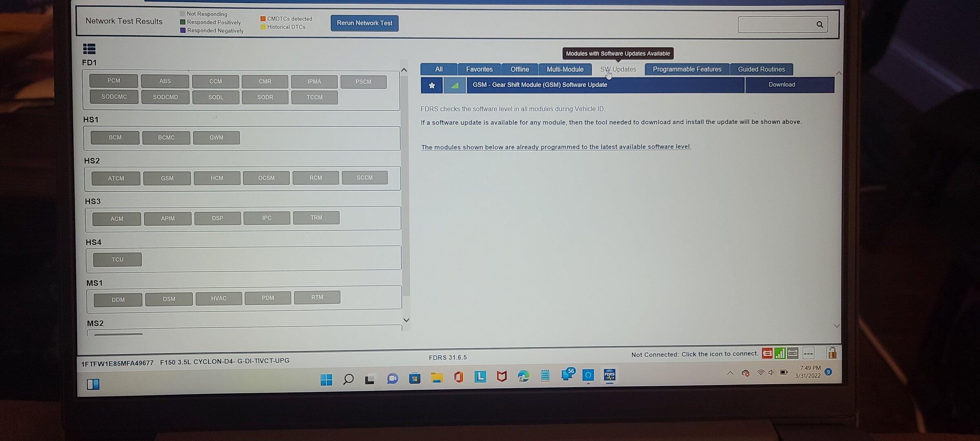Select the Offline tab

point(520,69)
